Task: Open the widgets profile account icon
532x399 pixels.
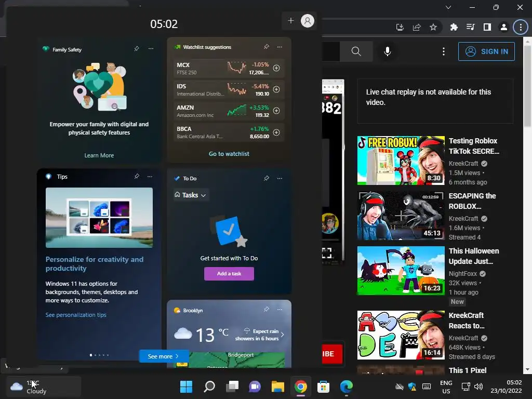Action: (308, 21)
